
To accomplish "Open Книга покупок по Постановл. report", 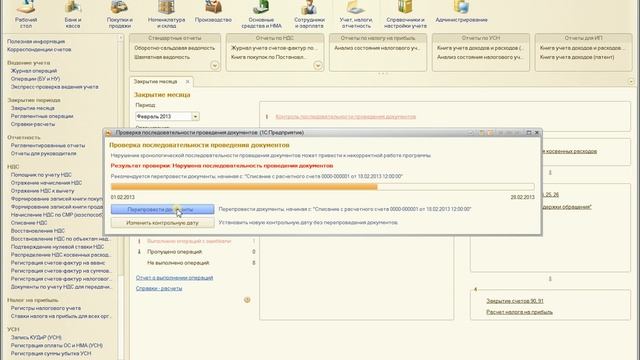I will click(x=269, y=57).
